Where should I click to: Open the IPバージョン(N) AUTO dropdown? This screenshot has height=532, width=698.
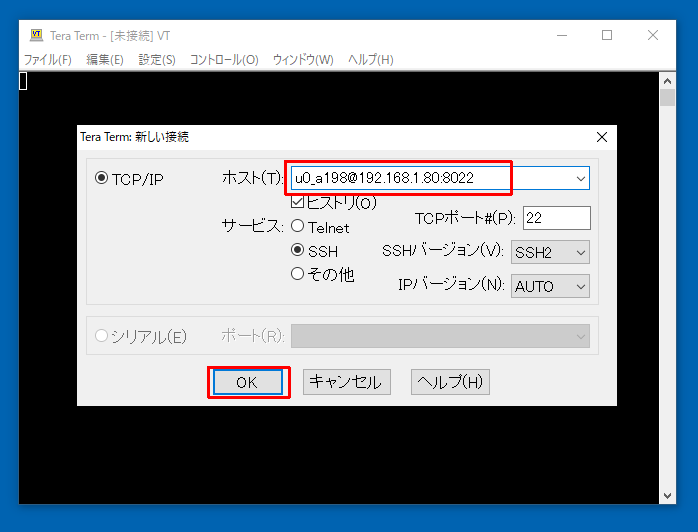tap(550, 286)
